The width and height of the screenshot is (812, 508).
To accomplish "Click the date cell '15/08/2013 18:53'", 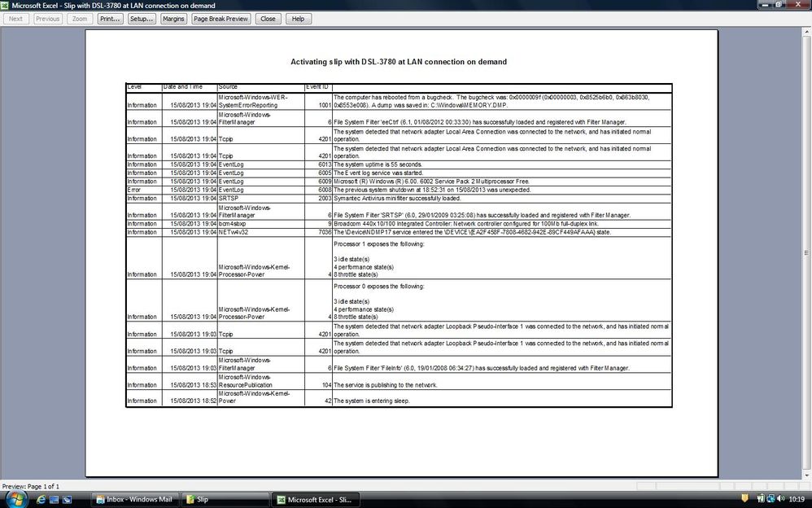I will tap(190, 381).
